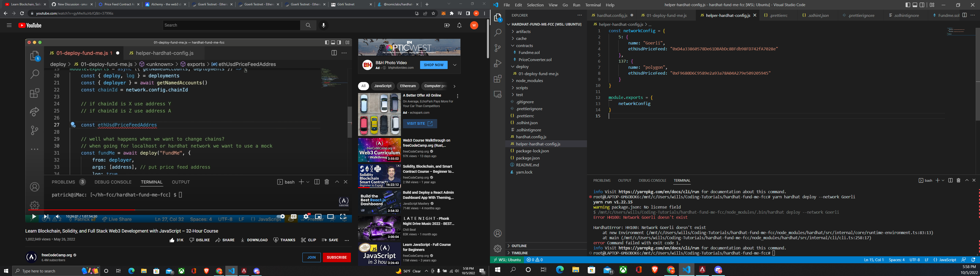Open the Remote Explorer view in VS Code
The height and width of the screenshot is (276, 980).
pyautogui.click(x=498, y=94)
